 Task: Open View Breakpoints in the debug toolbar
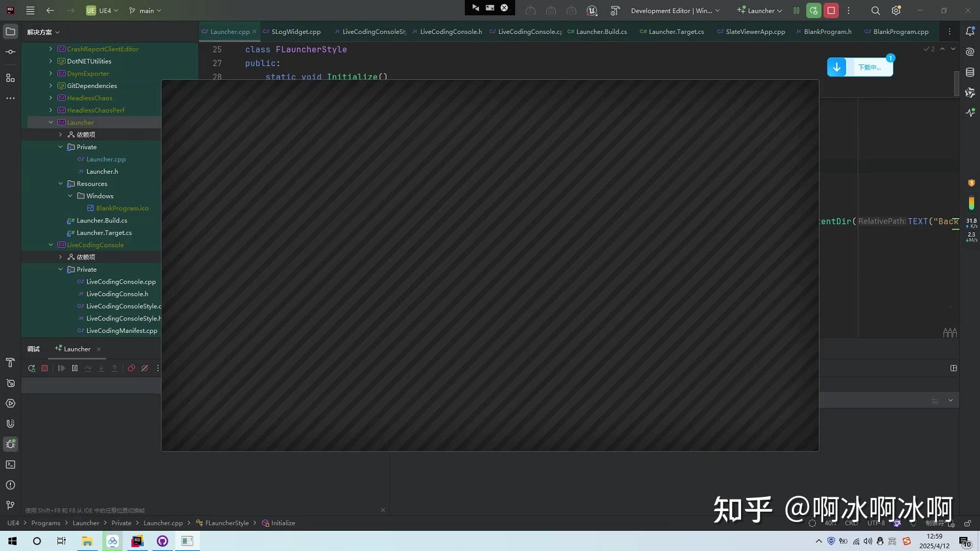(131, 368)
